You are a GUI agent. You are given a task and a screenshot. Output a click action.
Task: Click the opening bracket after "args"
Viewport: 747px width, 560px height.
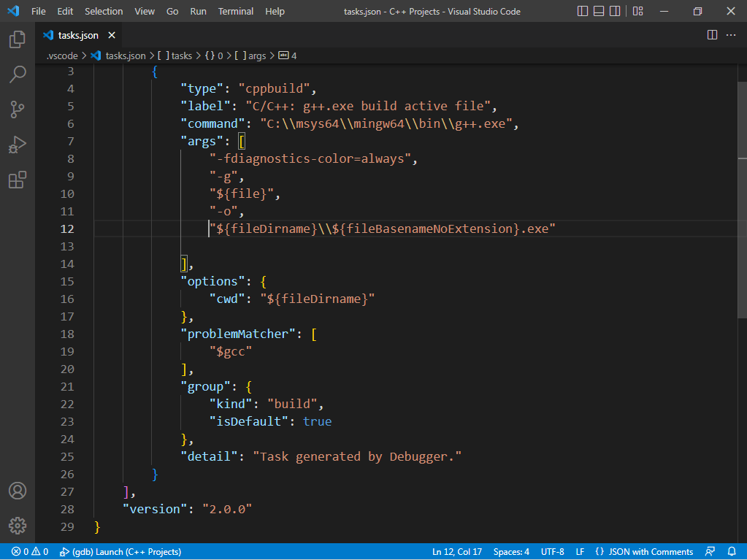(242, 142)
